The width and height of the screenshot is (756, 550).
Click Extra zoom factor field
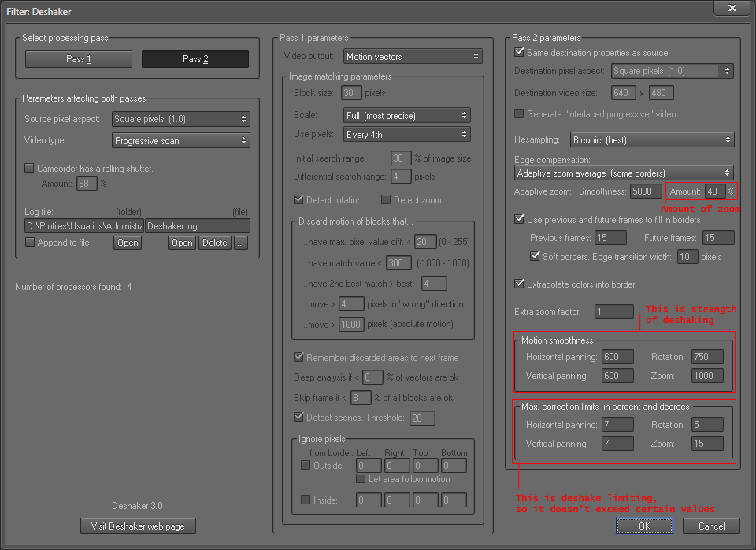point(614,312)
